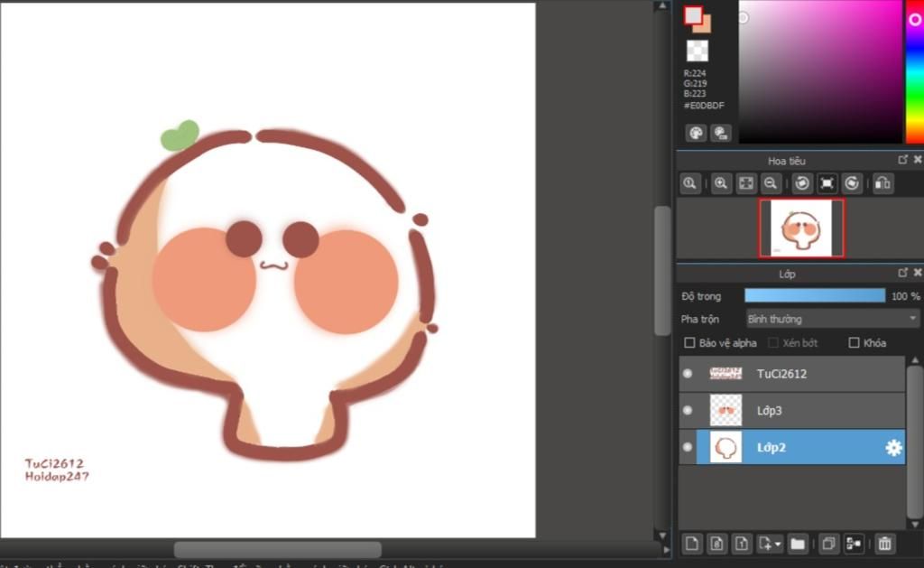Click the Lớp2 layer thumbnail
The image size is (924, 568).
click(726, 448)
